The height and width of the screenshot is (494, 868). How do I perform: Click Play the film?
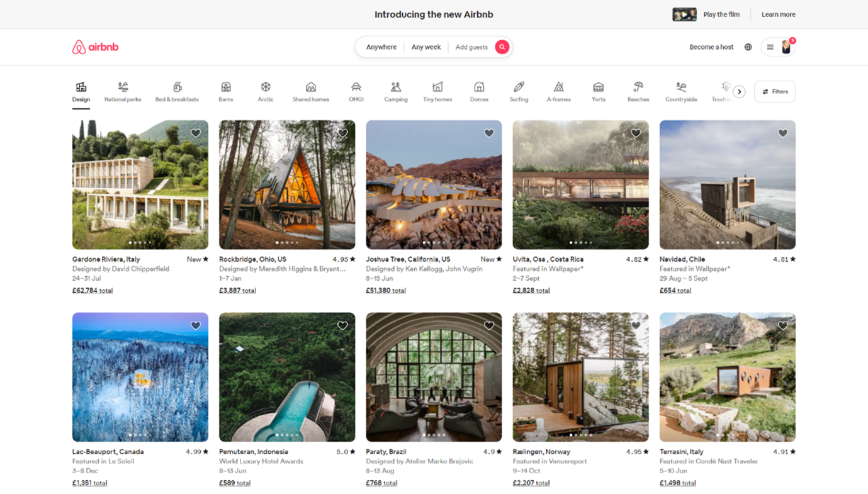[721, 14]
